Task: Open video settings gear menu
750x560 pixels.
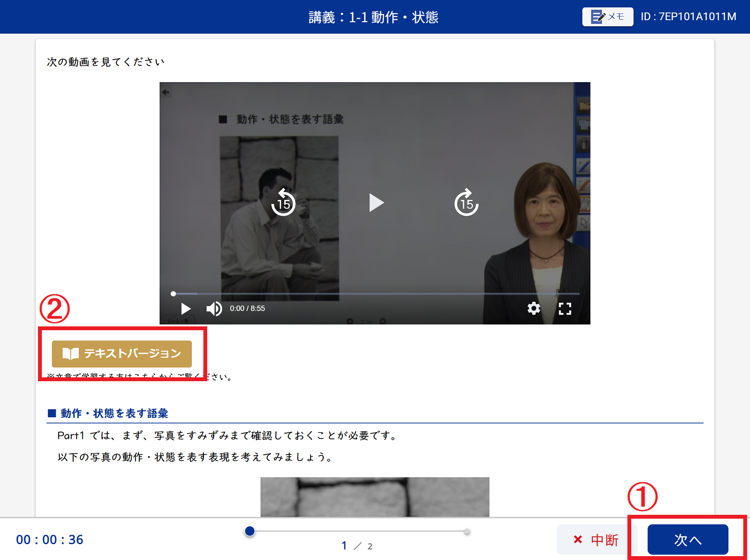Action: point(534,309)
